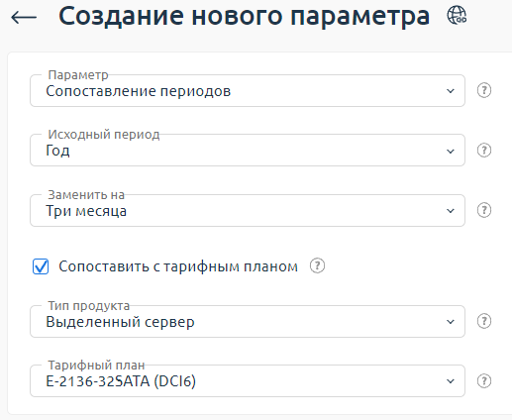
Task: Show help for Тарифный план field
Action: 484,381
